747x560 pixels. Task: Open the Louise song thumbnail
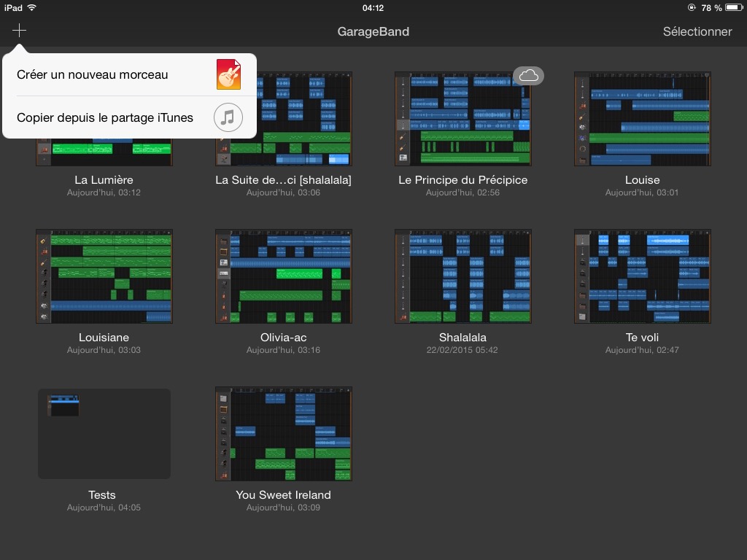click(x=643, y=119)
